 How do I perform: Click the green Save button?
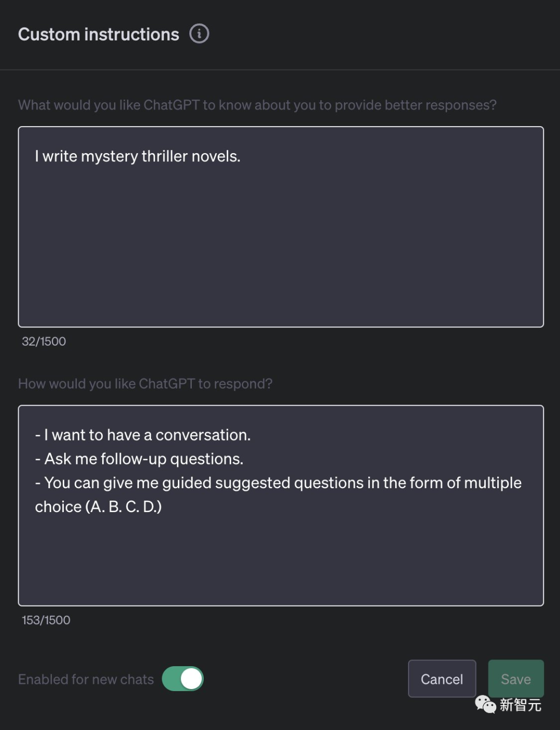(x=515, y=679)
